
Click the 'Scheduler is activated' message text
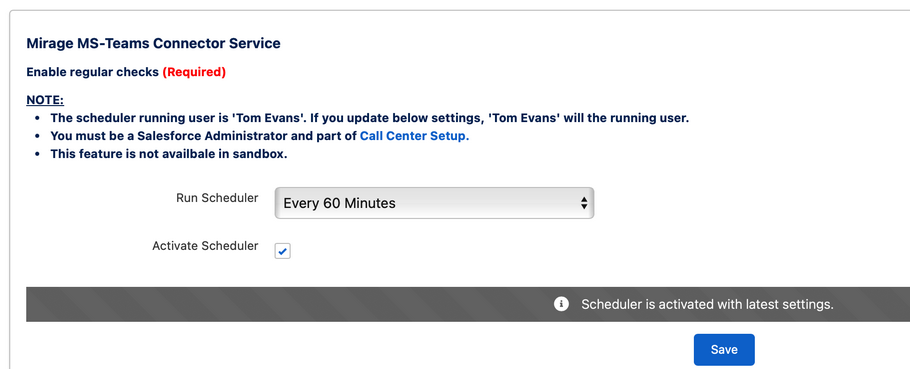[707, 304]
